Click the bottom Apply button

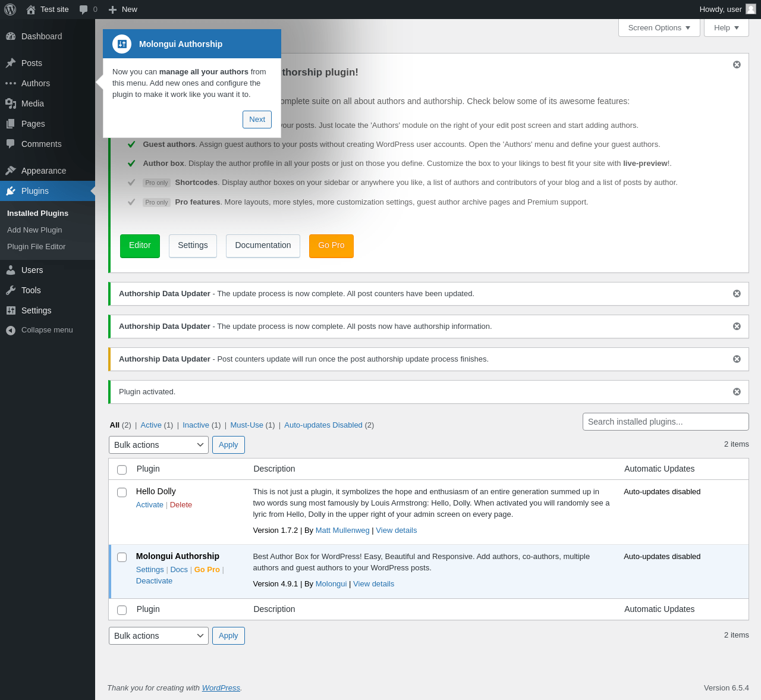click(228, 636)
